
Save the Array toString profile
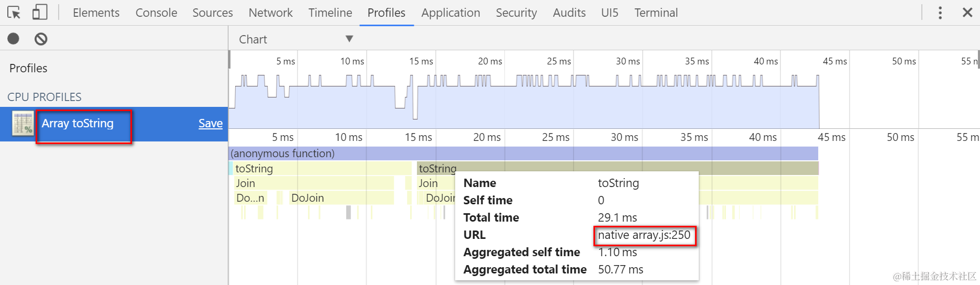click(x=211, y=124)
